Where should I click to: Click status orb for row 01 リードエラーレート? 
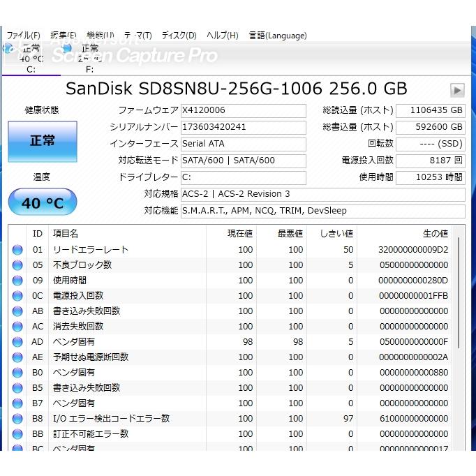pyautogui.click(x=17, y=250)
